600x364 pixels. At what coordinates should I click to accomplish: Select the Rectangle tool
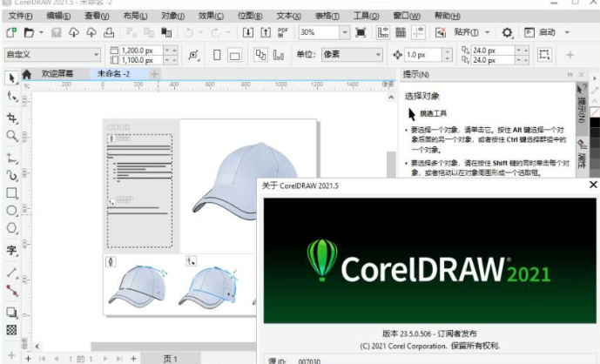click(x=11, y=193)
